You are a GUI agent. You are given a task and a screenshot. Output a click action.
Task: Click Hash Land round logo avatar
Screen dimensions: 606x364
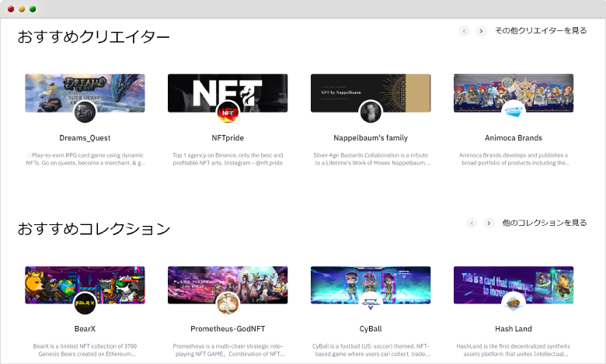tap(514, 303)
